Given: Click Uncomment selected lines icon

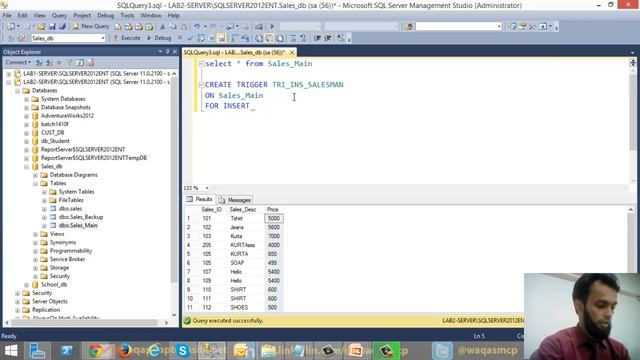Looking at the screenshot, I should point(303,38).
